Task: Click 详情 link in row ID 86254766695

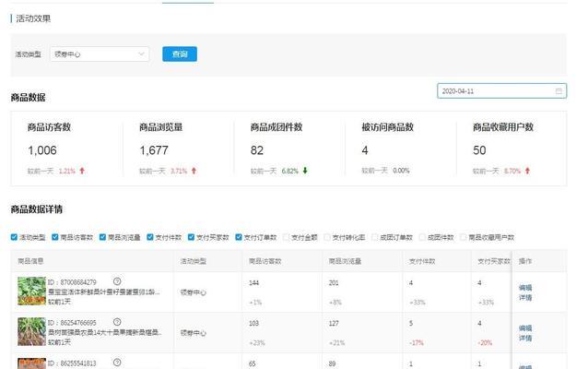Action: tap(525, 339)
